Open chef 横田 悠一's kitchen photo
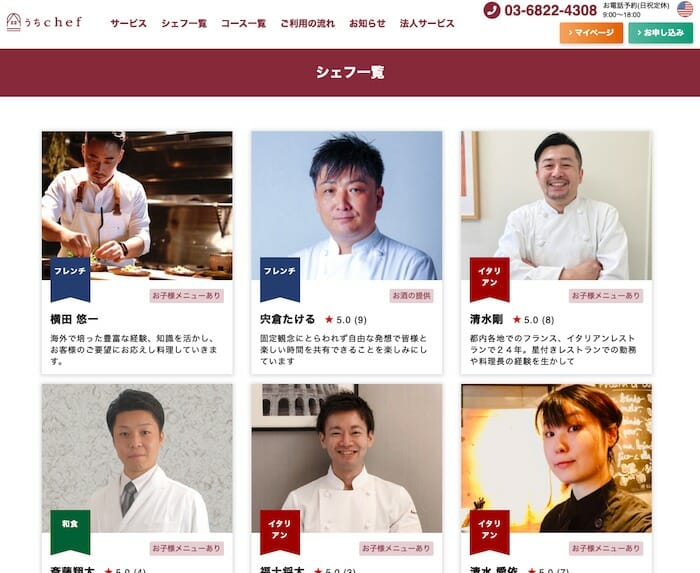700x573 pixels. tap(137, 205)
